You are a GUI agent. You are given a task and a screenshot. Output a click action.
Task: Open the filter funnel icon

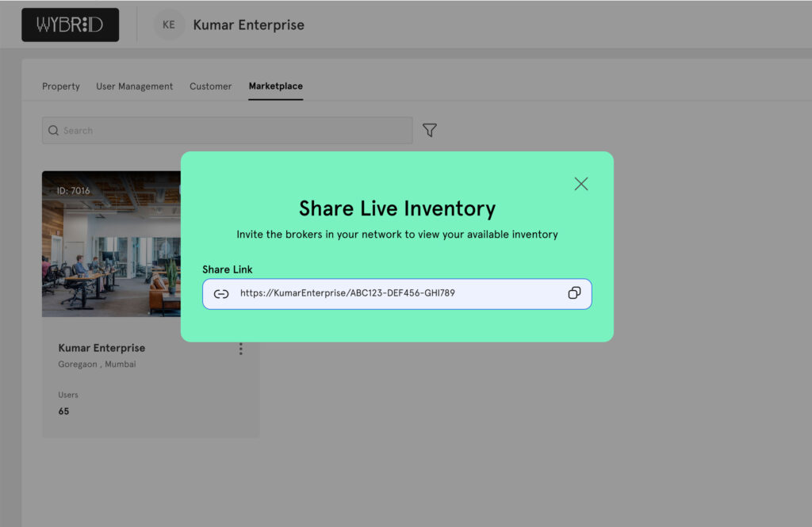(430, 130)
